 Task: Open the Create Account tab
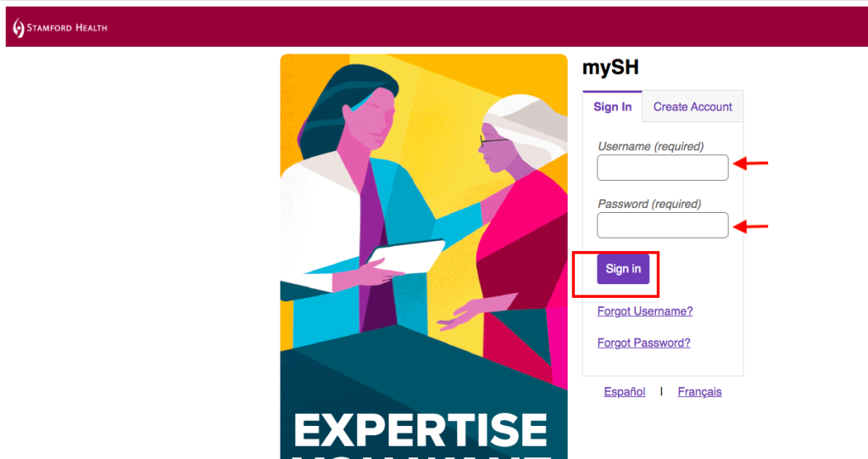click(x=693, y=107)
